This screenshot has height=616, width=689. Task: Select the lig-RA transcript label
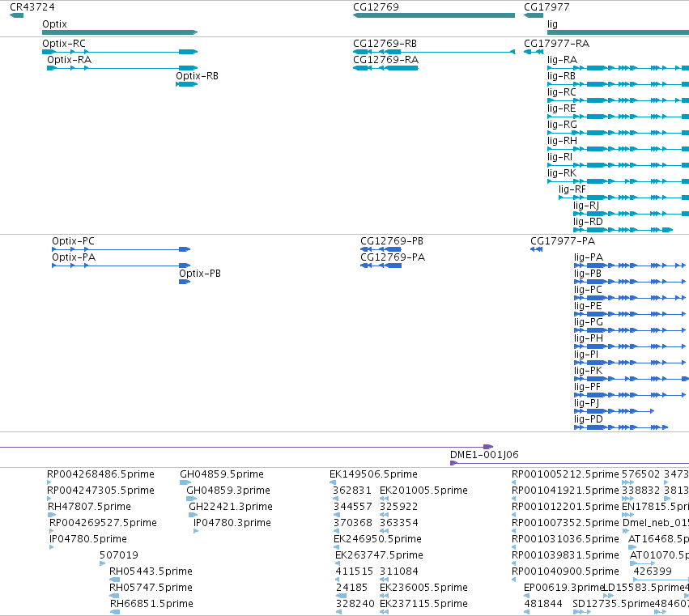click(x=562, y=60)
